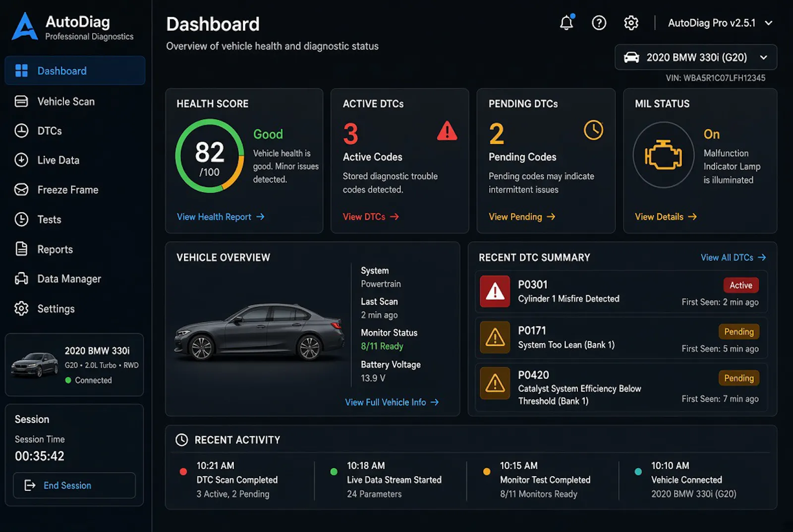The width and height of the screenshot is (793, 532).
Task: Open the P0171 System Too Lean row
Action: 622,338
